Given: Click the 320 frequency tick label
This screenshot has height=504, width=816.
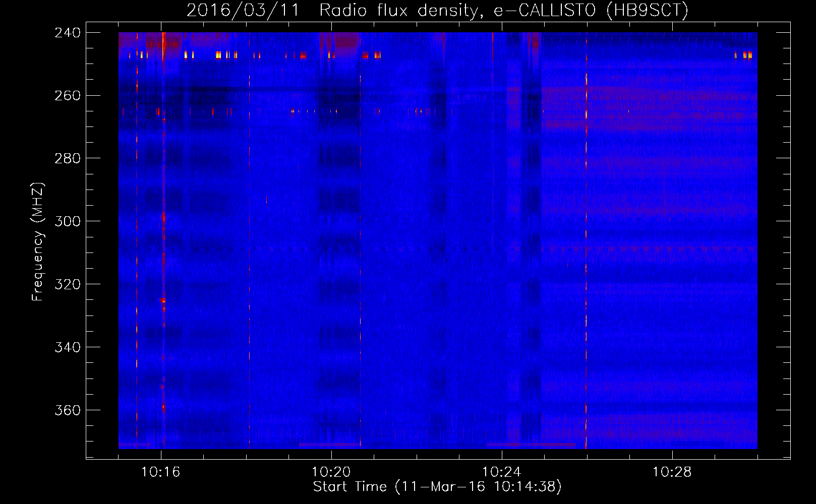Looking at the screenshot, I should click(x=67, y=285).
